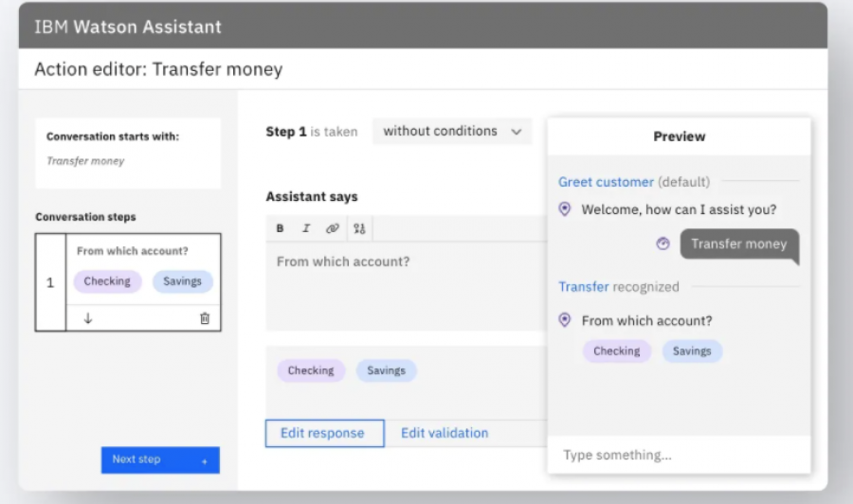Switch to Edit validation tab
This screenshot has height=504, width=853.
point(445,433)
